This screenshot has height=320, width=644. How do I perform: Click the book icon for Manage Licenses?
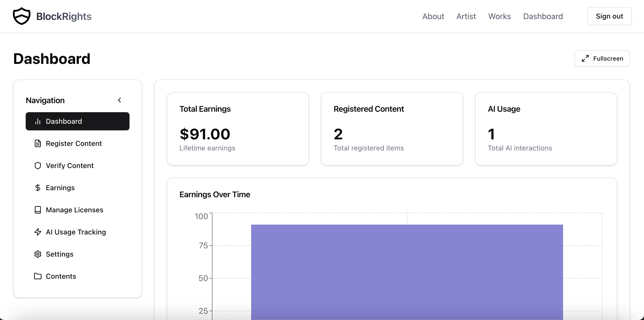38,210
